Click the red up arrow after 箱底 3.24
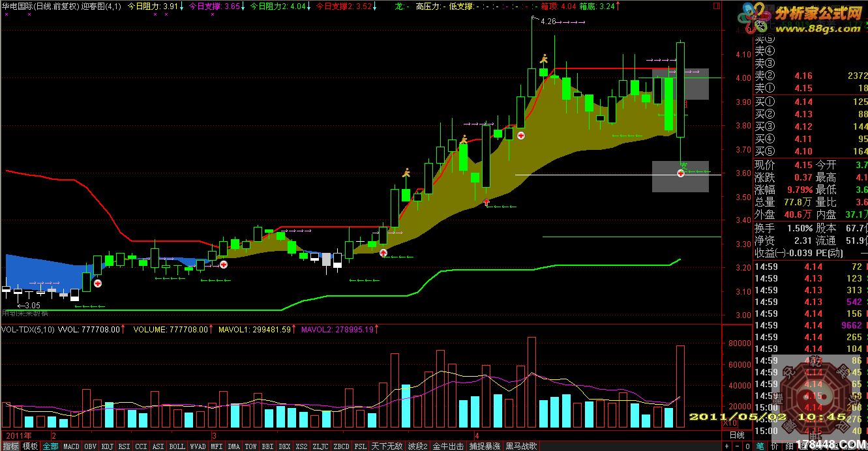Image resolution: width=868 pixels, height=451 pixels. [x=618, y=6]
